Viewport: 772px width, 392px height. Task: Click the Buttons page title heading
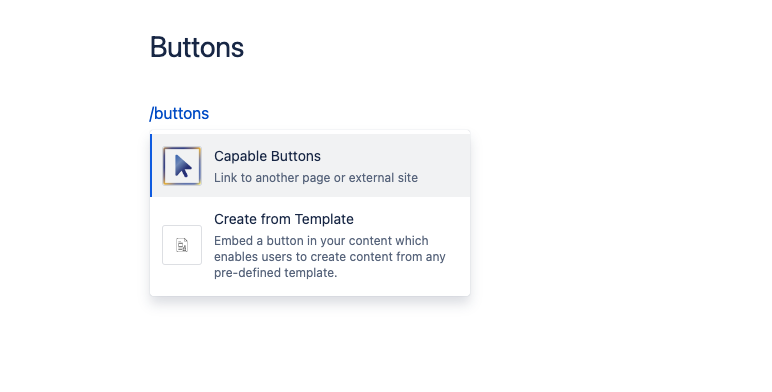click(x=197, y=48)
